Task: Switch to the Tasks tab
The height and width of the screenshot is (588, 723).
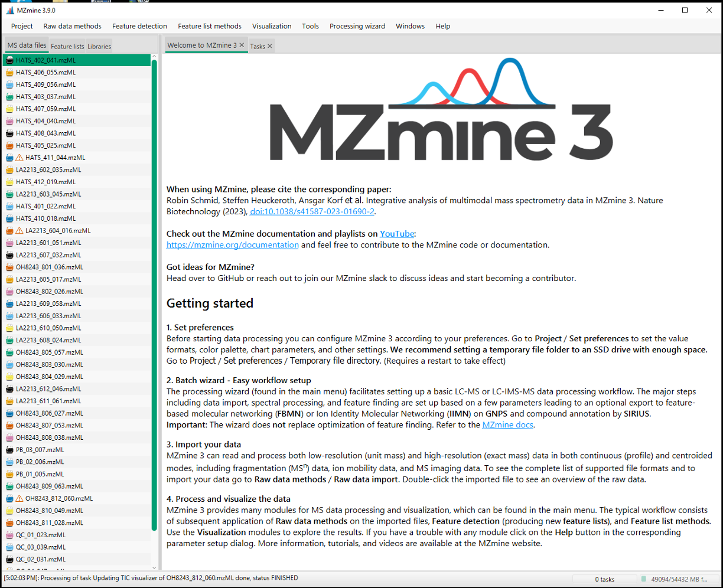Action: point(258,46)
